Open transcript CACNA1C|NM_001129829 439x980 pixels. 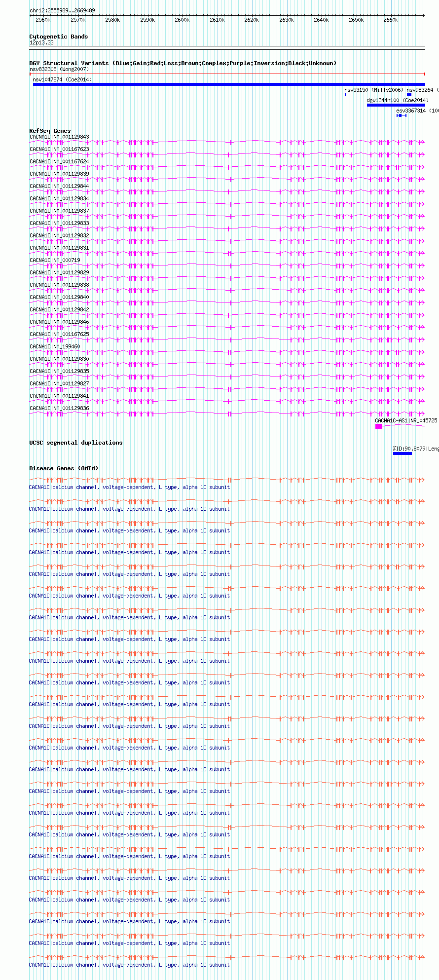[59, 273]
